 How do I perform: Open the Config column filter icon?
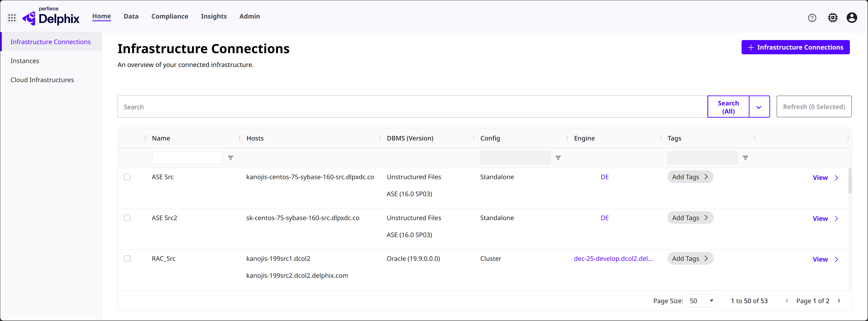click(x=558, y=158)
